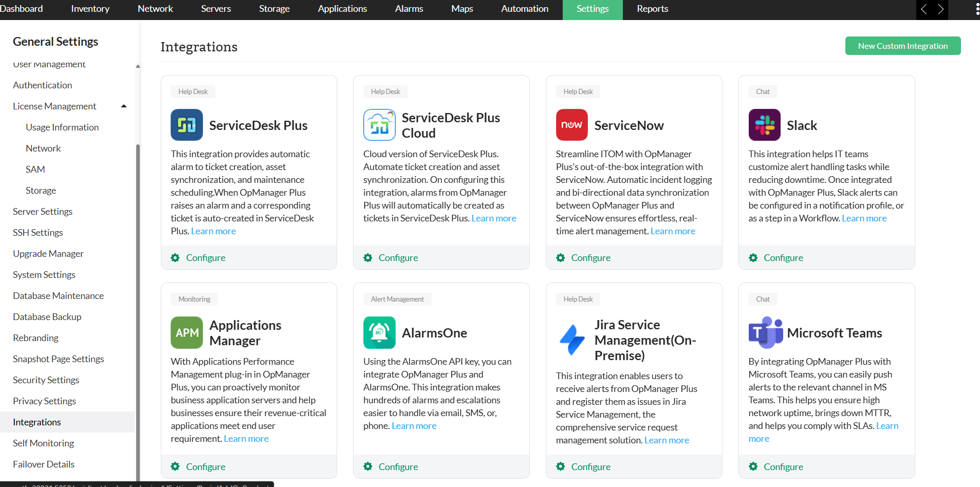Open the Maps tab

click(462, 9)
